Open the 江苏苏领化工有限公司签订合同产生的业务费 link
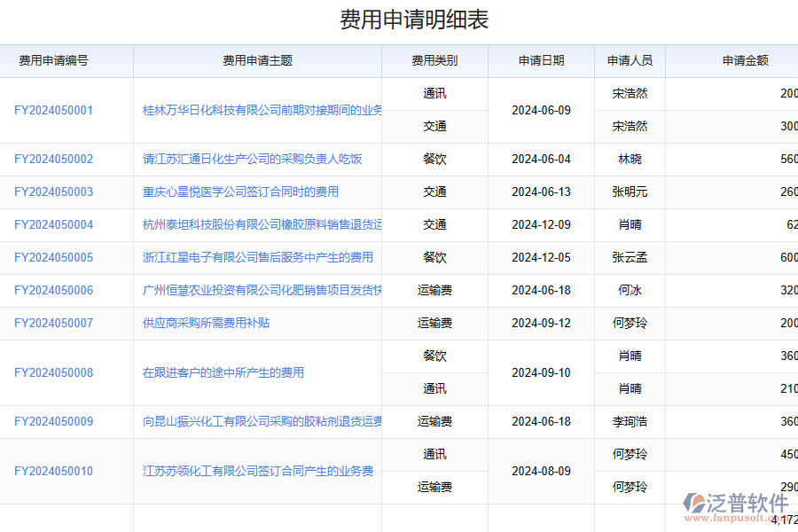The width and height of the screenshot is (798, 532). point(257,471)
